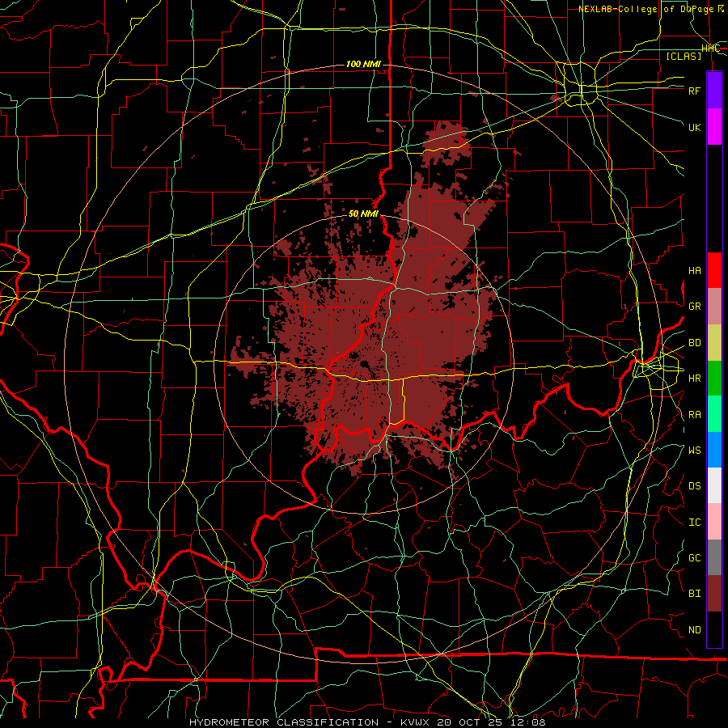Viewport: 728px width, 728px height.
Task: Click the HHC product label
Action: click(711, 49)
